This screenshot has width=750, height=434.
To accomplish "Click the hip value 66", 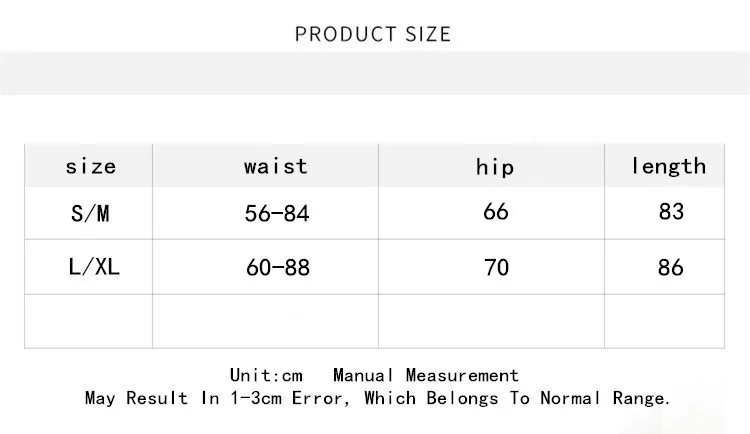I will click(x=496, y=211).
